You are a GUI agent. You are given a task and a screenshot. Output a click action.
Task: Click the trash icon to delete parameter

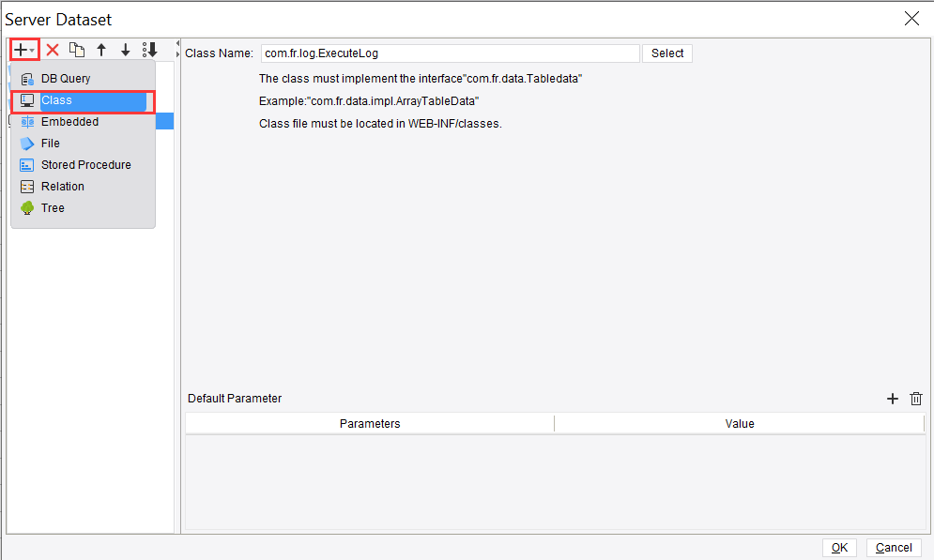click(x=916, y=399)
